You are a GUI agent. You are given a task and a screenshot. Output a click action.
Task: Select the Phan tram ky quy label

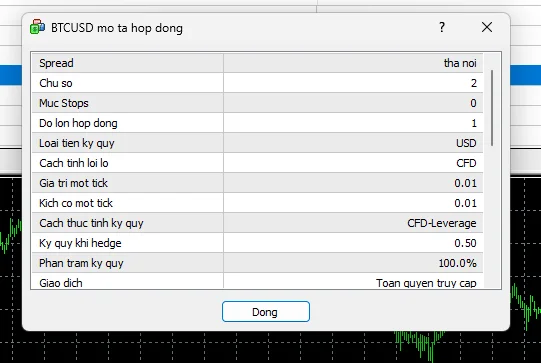(81, 263)
